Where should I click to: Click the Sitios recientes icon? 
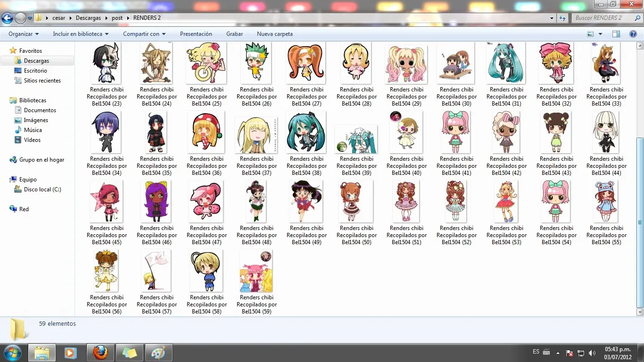click(18, 80)
